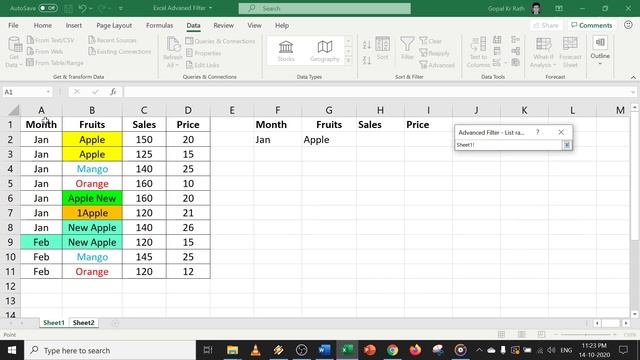
Task: Click Properties in Queries group
Action: coord(203,53)
